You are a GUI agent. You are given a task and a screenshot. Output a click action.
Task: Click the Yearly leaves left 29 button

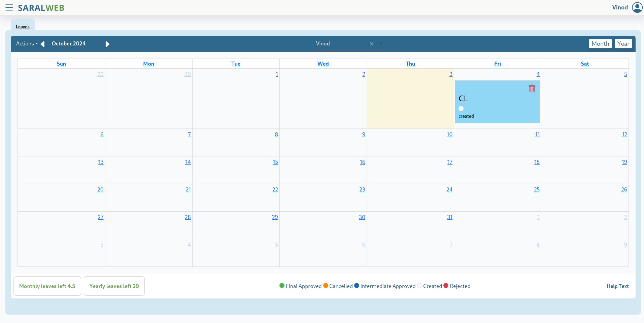pyautogui.click(x=114, y=286)
